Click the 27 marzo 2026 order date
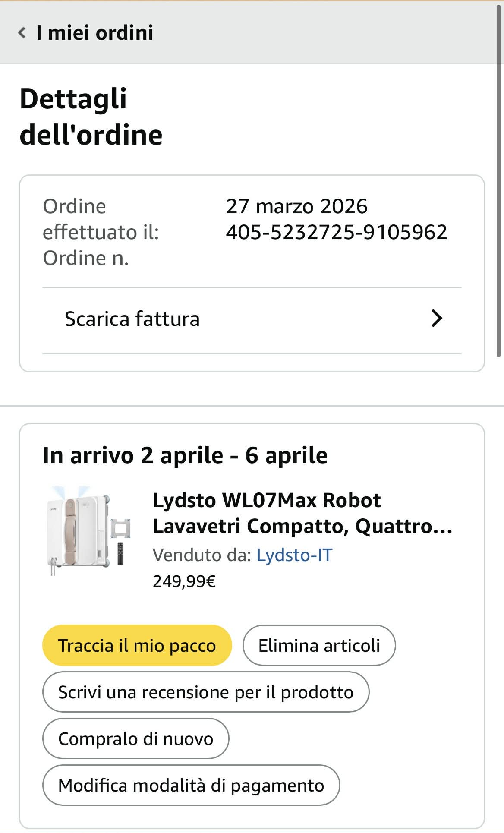Image resolution: width=504 pixels, height=833 pixels. point(296,206)
